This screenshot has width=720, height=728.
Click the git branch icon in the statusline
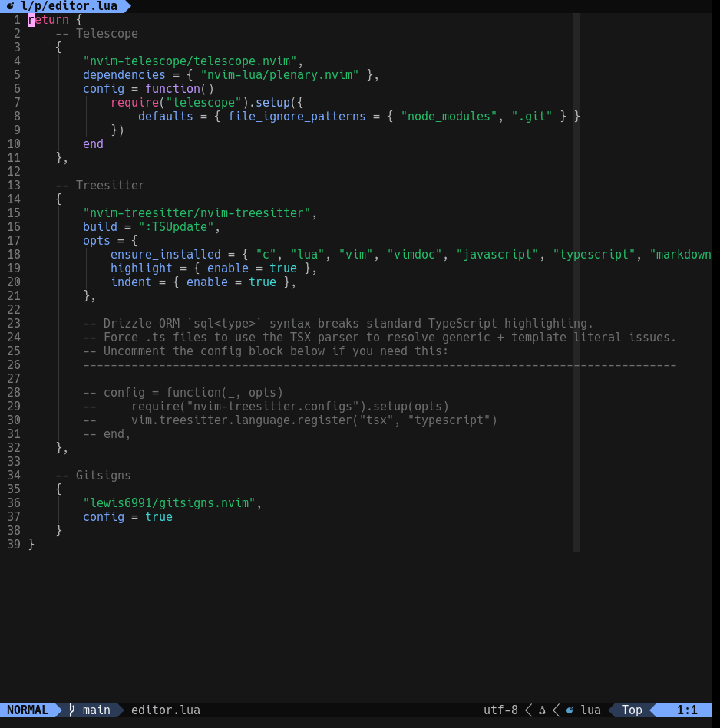72,710
